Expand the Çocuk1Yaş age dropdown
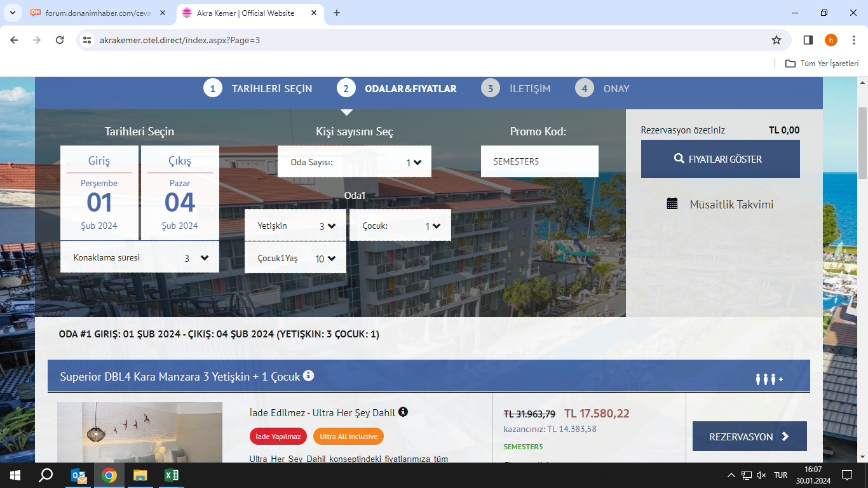This screenshot has width=868, height=488. [x=295, y=258]
